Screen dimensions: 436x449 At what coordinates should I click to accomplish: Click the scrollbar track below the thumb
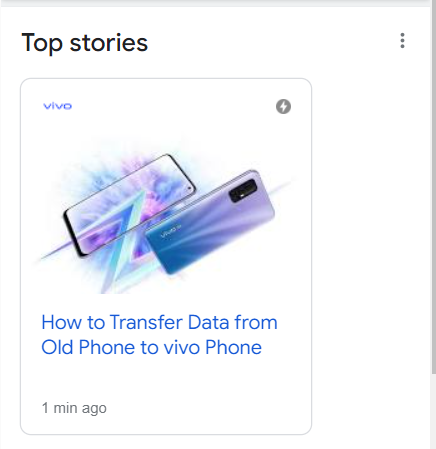tap(433, 411)
